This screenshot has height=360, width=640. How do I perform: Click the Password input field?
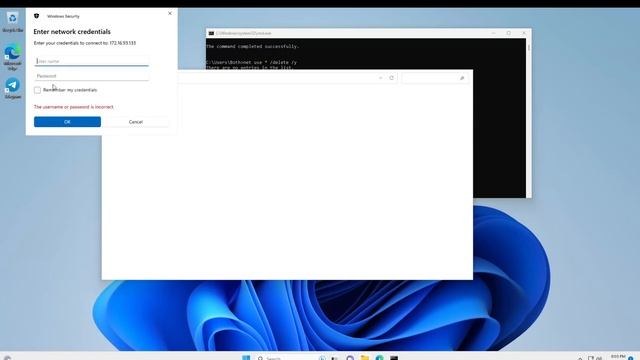[x=91, y=76]
